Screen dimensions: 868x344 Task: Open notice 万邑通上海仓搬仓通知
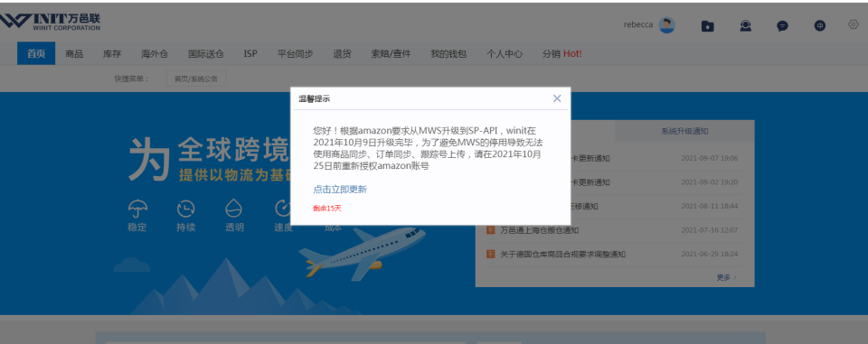pos(540,230)
